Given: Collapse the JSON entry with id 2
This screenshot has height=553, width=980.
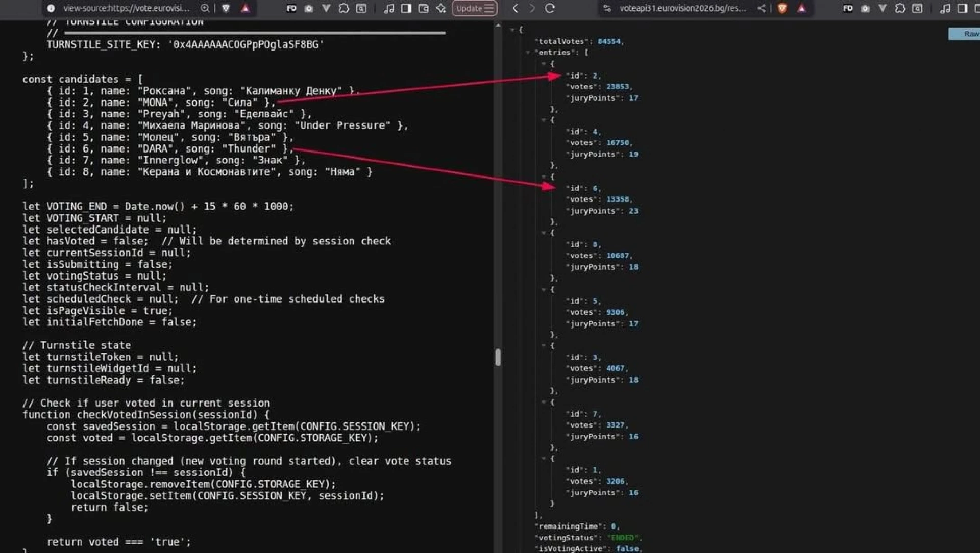Looking at the screenshot, I should [x=544, y=64].
